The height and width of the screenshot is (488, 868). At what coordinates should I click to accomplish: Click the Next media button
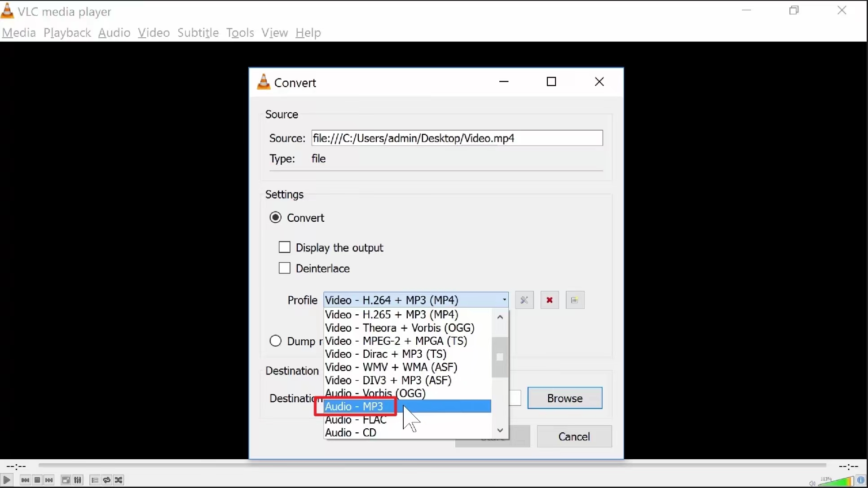pos(49,480)
